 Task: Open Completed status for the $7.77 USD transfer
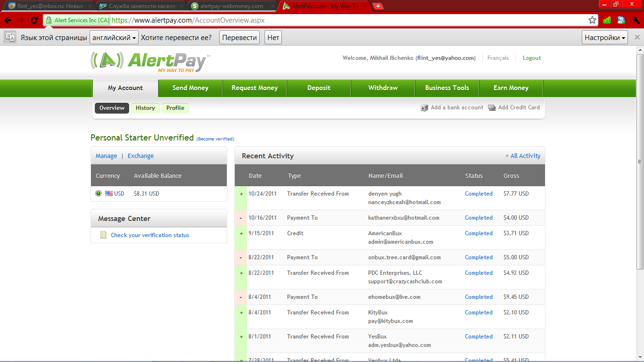coord(479,194)
